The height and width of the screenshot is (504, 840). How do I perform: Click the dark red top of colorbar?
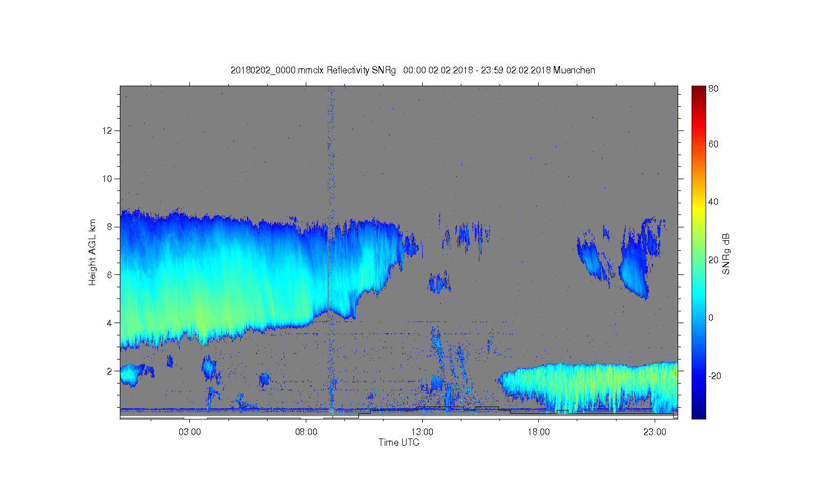click(698, 91)
